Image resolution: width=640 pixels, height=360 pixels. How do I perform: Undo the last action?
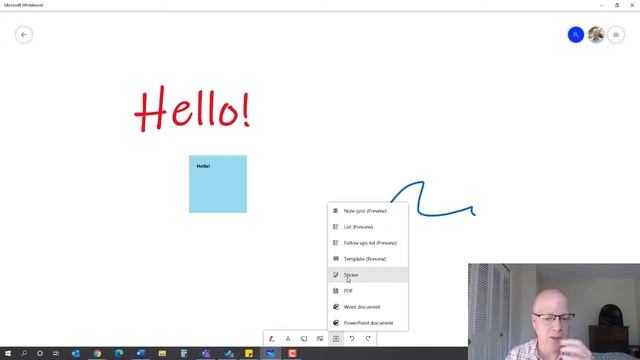pyautogui.click(x=352, y=339)
